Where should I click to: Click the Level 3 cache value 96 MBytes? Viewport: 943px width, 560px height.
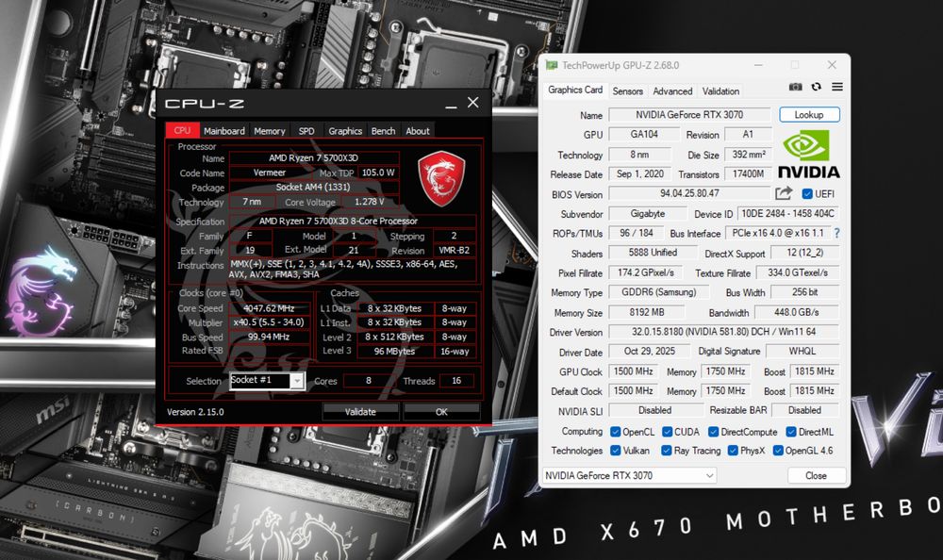tap(394, 351)
